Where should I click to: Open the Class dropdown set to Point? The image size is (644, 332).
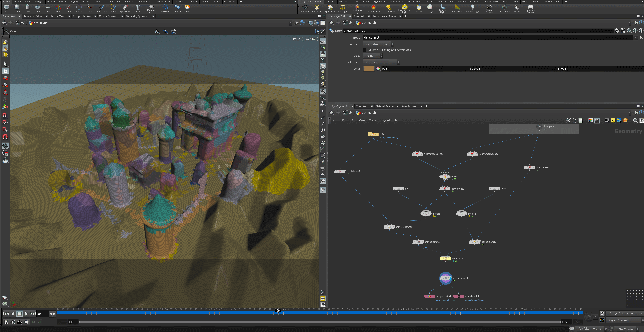click(372, 56)
